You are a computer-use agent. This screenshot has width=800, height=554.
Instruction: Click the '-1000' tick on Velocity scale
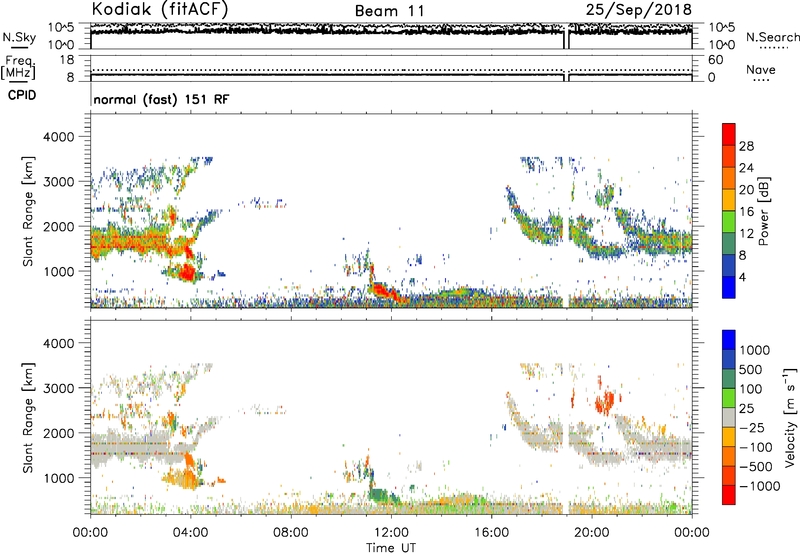[760, 486]
